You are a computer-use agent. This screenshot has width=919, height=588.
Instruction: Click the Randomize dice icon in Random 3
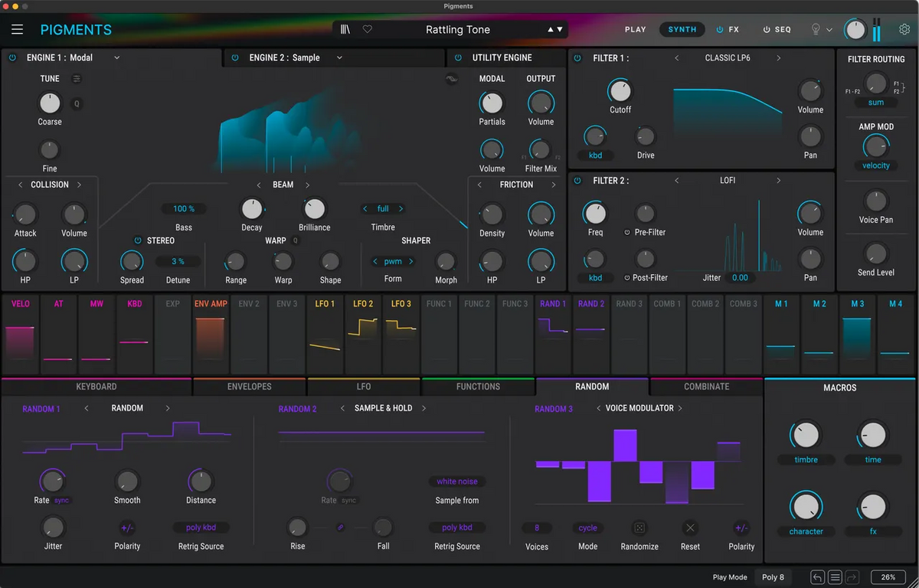pyautogui.click(x=639, y=528)
